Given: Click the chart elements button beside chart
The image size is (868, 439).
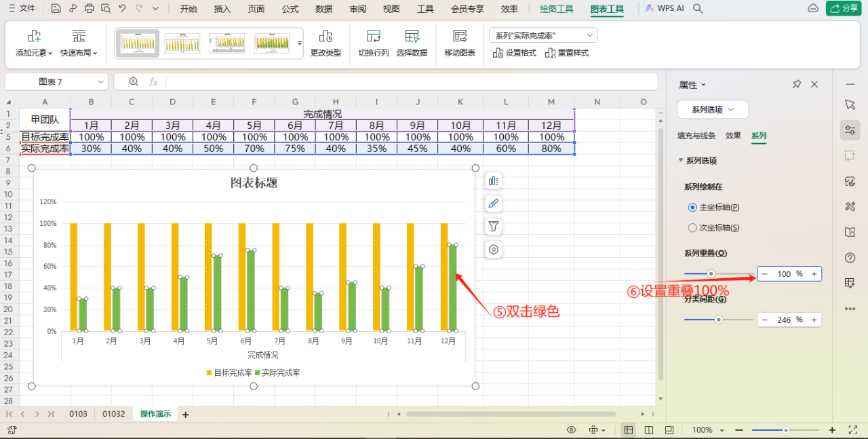Looking at the screenshot, I should [x=494, y=180].
